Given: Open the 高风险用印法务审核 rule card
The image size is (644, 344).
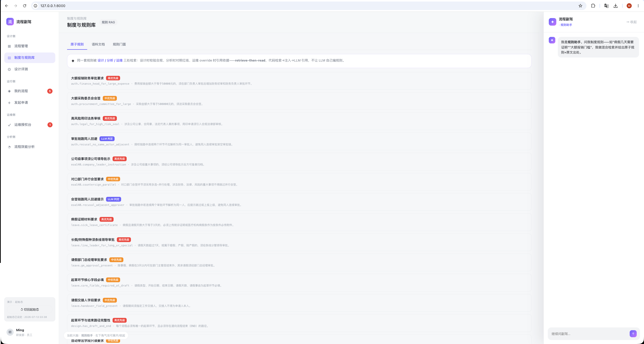Looking at the screenshot, I should coord(299,121).
